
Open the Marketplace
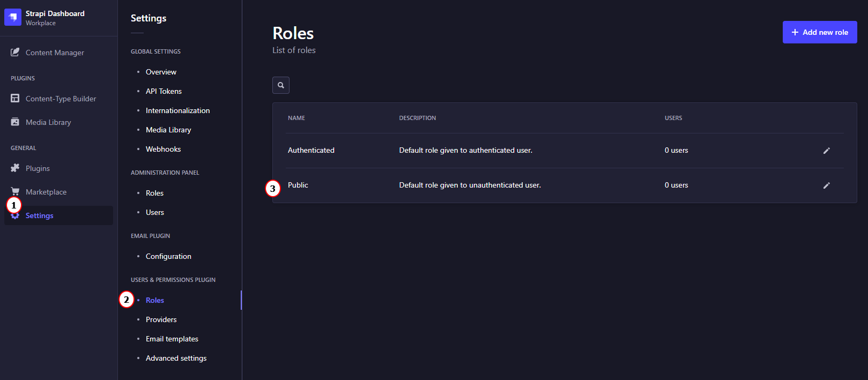(x=46, y=192)
